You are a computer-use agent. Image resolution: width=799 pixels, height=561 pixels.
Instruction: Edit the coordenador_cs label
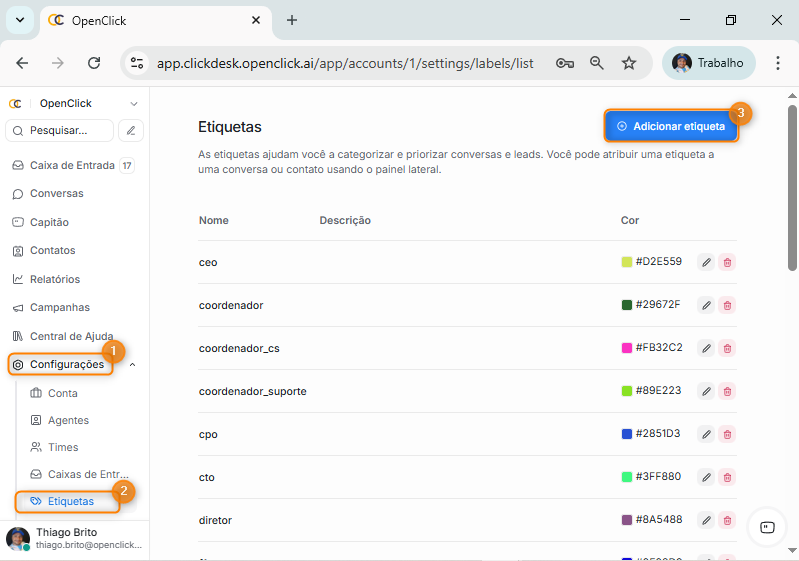(x=706, y=348)
